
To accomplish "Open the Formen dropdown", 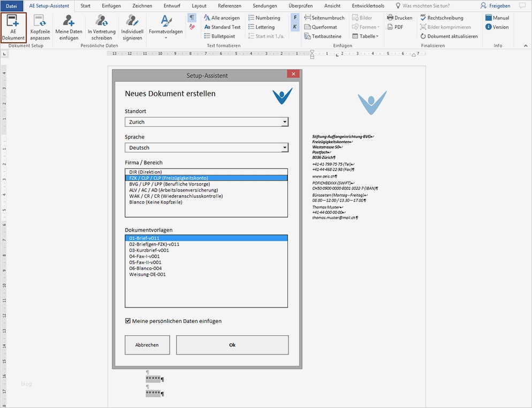I will coord(366,27).
